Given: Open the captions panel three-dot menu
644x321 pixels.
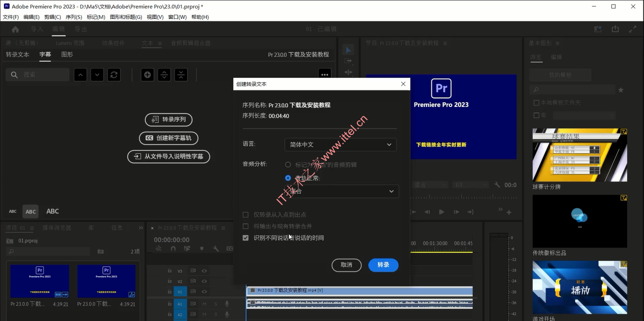Looking at the screenshot, I should (324, 74).
